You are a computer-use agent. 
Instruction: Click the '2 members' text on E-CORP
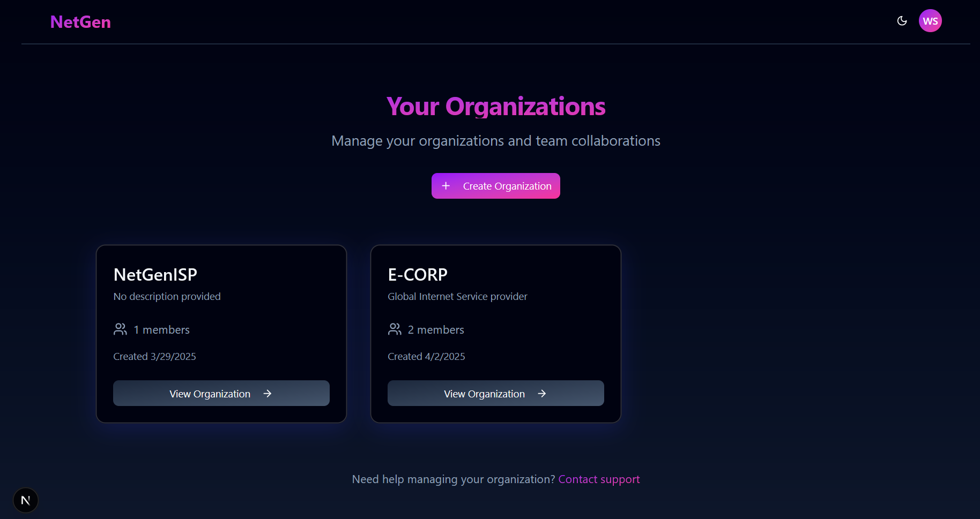tap(436, 330)
